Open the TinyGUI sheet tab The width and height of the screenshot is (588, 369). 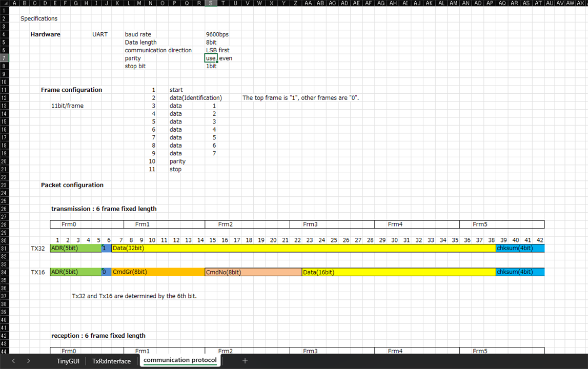(x=68, y=361)
